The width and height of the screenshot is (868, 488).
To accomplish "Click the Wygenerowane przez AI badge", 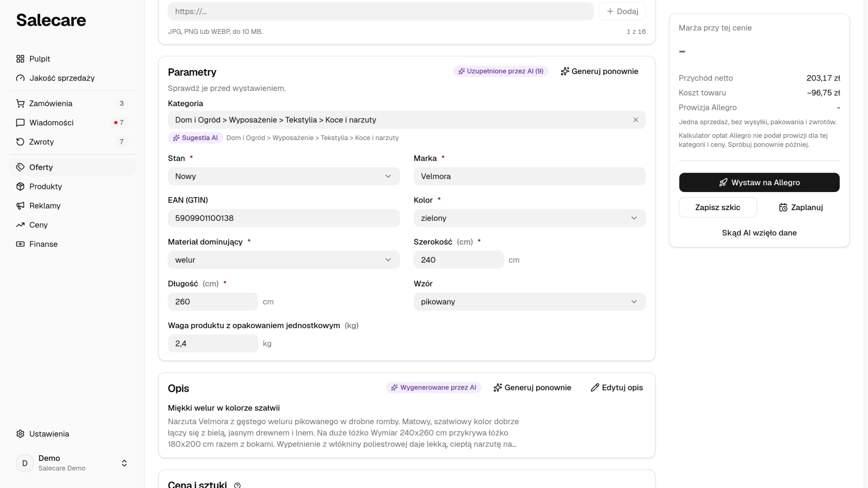I will (434, 387).
